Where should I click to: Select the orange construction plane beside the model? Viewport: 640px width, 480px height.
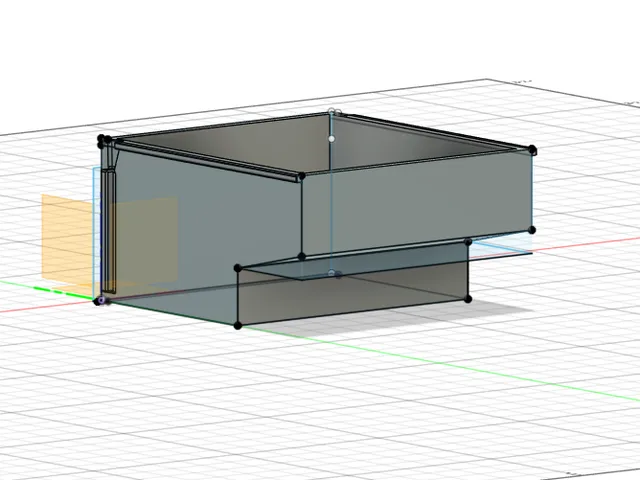tap(68, 238)
